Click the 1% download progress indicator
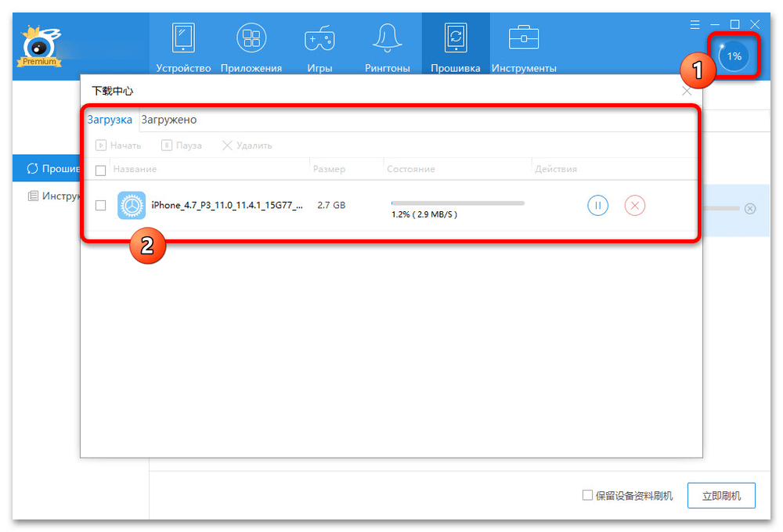 click(x=734, y=56)
